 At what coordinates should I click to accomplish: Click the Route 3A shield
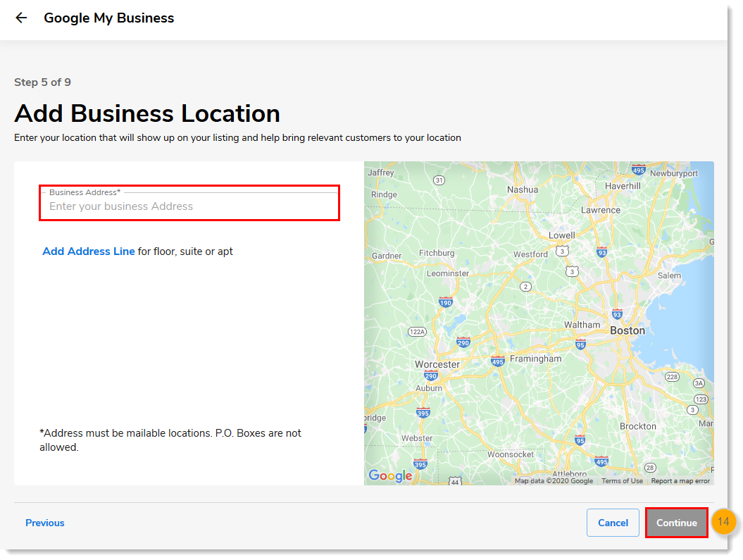tap(699, 383)
